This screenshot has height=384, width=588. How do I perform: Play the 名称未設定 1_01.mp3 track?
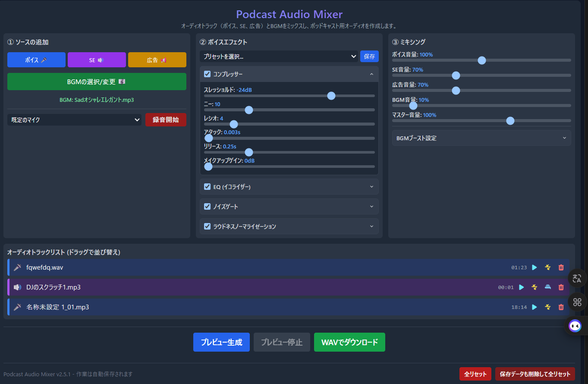[535, 307]
